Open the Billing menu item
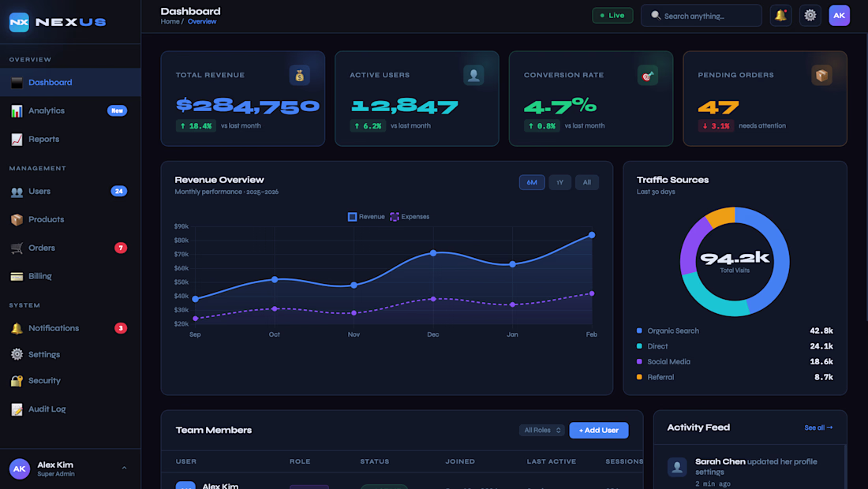 coord(70,276)
